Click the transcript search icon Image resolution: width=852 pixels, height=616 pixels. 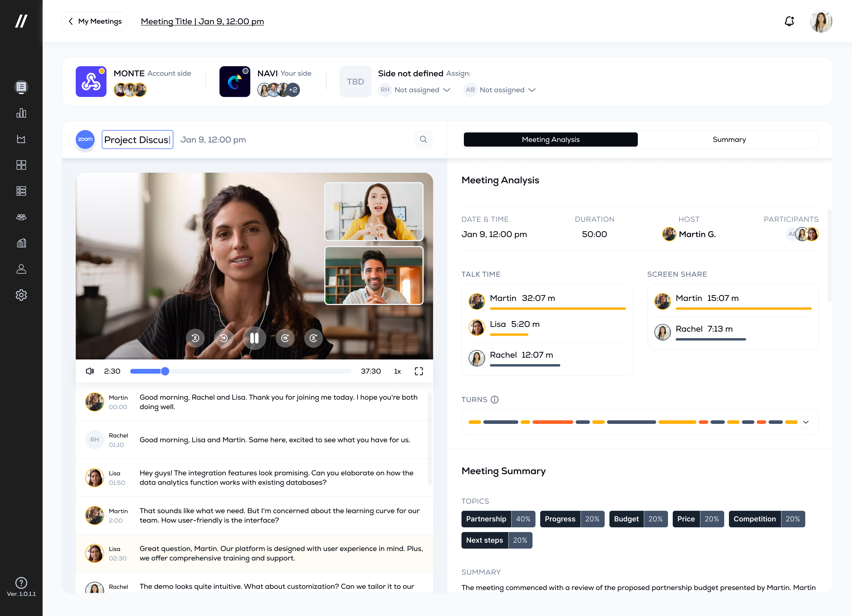pos(423,140)
